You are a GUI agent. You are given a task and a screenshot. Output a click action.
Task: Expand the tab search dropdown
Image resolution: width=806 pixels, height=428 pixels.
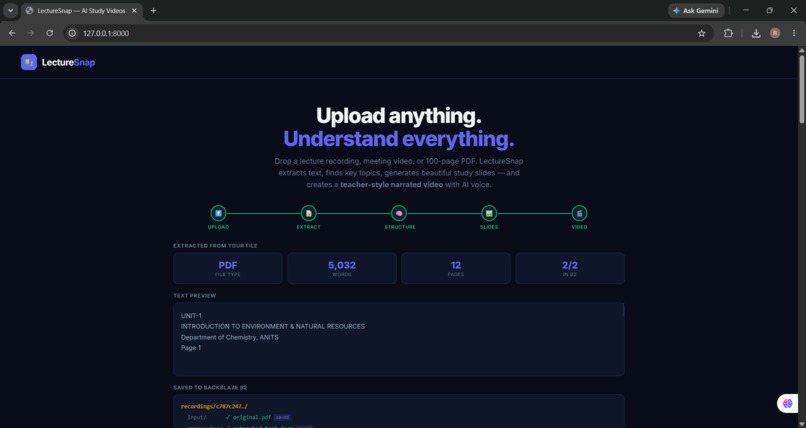[x=10, y=10]
